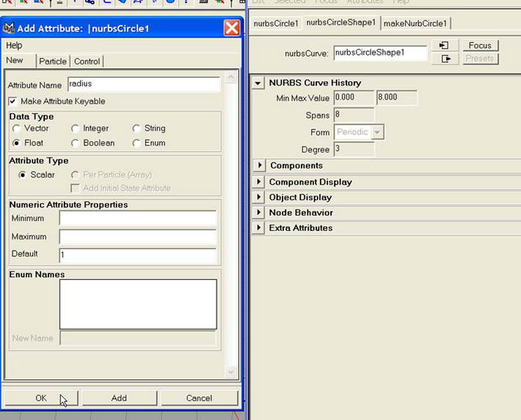Pick the Vector data type radio button
This screenshot has width=521, height=420.
coord(16,128)
